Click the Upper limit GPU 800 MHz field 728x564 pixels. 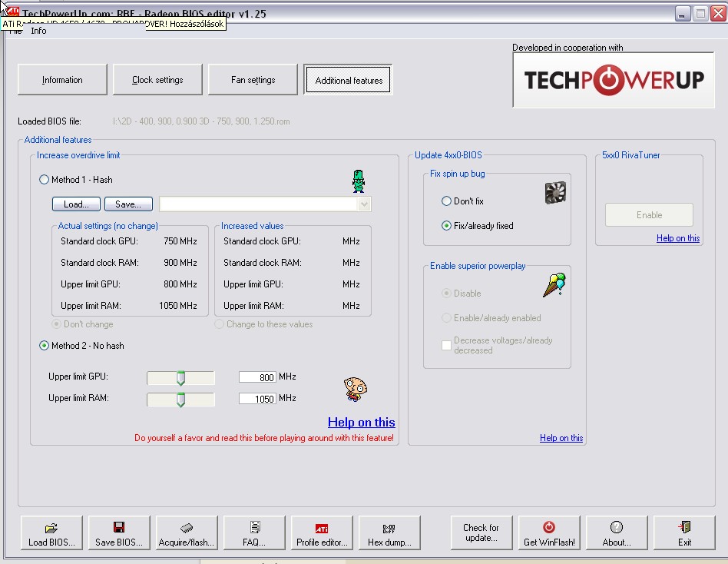point(258,377)
